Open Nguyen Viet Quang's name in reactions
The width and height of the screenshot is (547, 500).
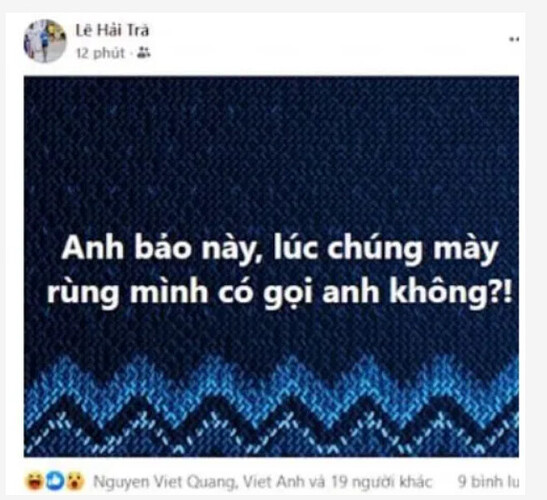(x=164, y=482)
